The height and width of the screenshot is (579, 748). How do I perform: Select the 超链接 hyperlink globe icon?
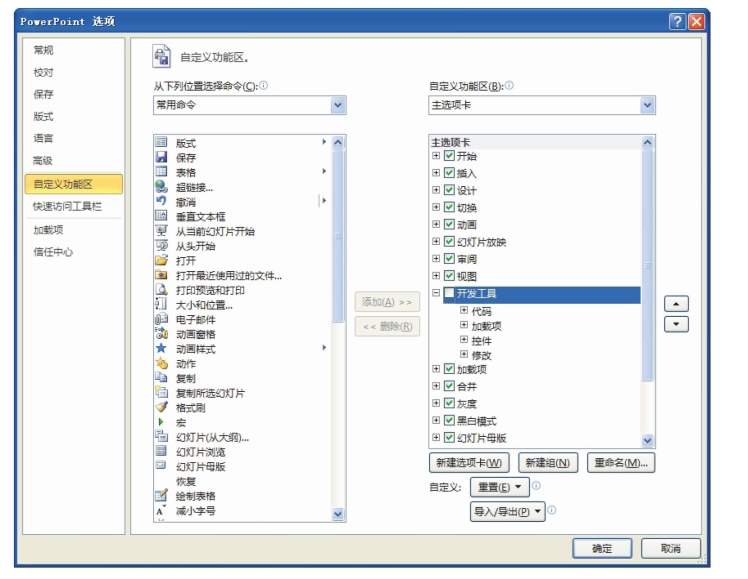pos(162,186)
